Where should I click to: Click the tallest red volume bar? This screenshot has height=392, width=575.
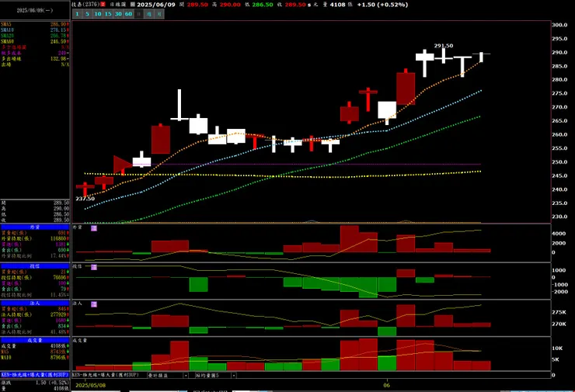368,354
